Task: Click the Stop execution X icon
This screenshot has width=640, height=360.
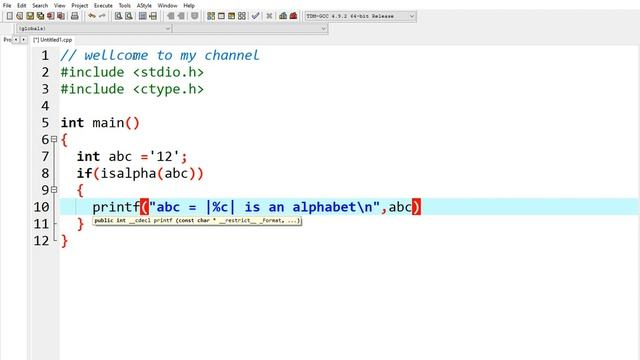Action: (x=269, y=16)
